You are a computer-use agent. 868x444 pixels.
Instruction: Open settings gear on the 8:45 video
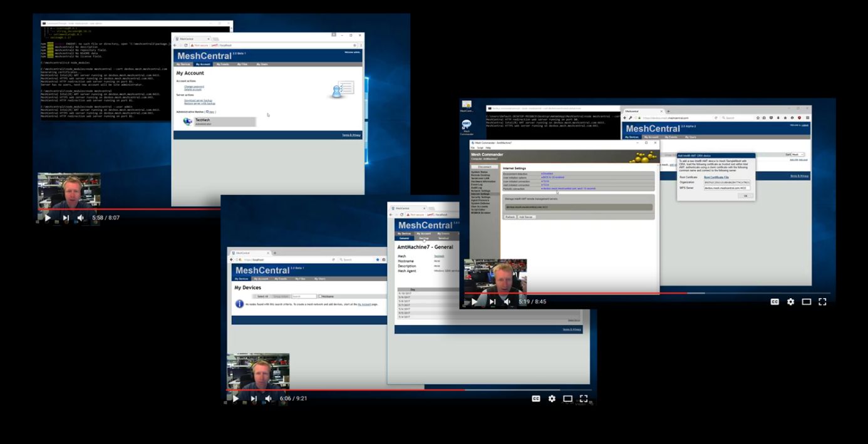click(x=790, y=302)
